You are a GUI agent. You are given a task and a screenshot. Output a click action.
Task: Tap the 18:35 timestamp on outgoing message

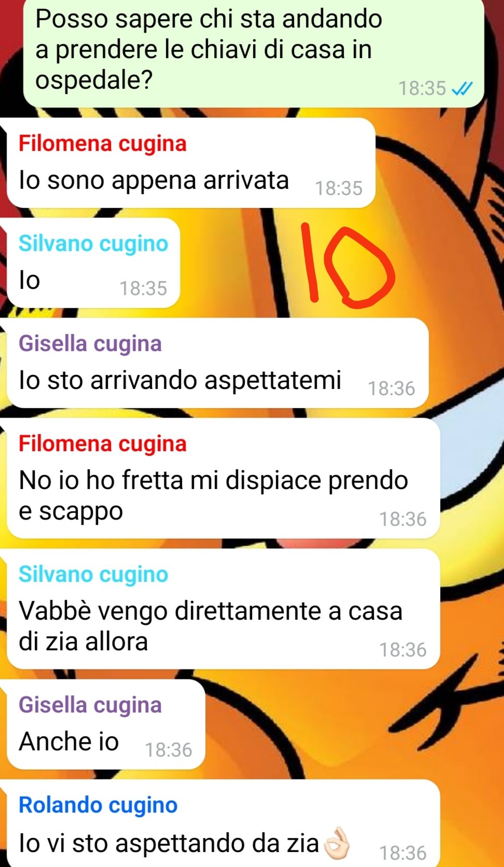click(x=422, y=89)
